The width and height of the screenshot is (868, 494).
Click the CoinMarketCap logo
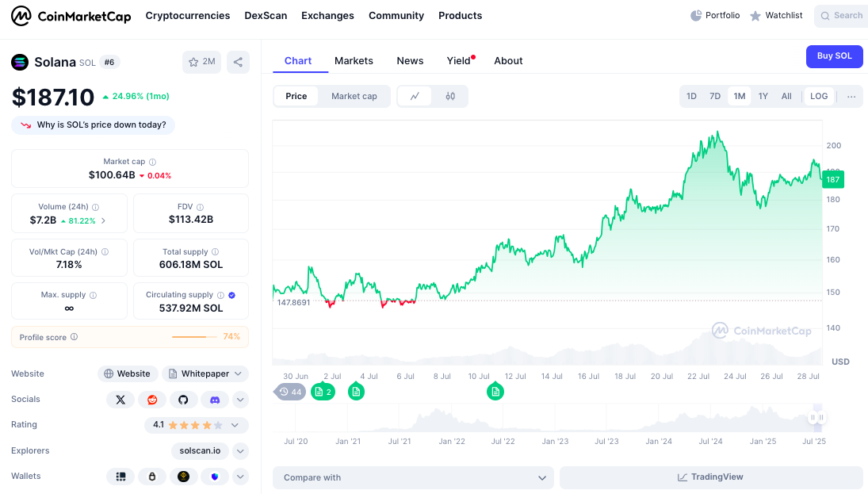(71, 15)
